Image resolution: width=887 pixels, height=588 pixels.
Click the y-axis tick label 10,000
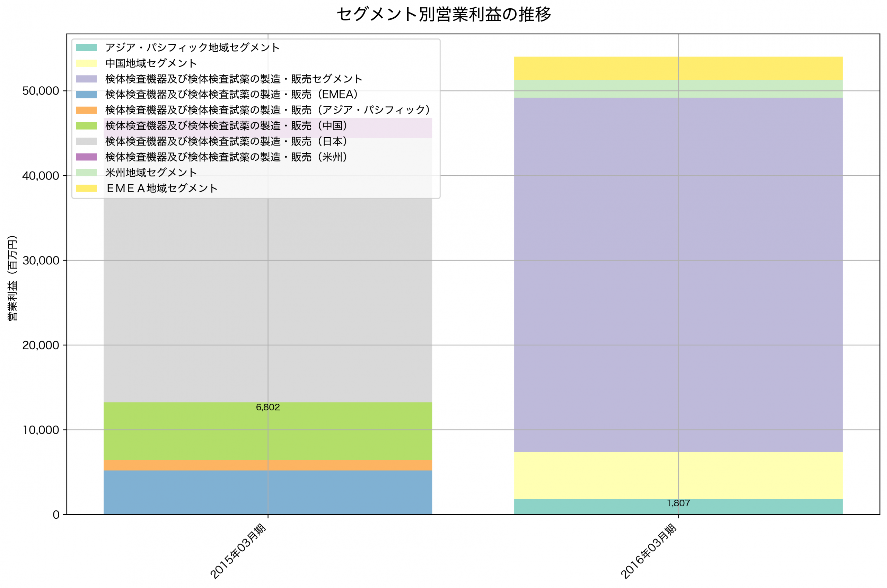coord(41,430)
